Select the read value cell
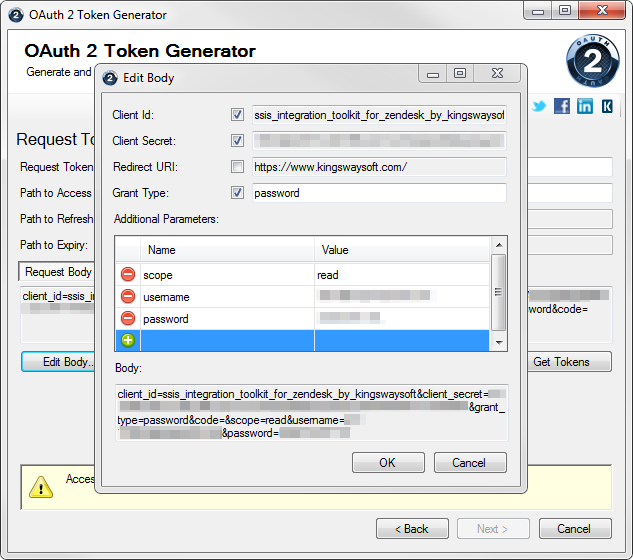 (x=402, y=275)
